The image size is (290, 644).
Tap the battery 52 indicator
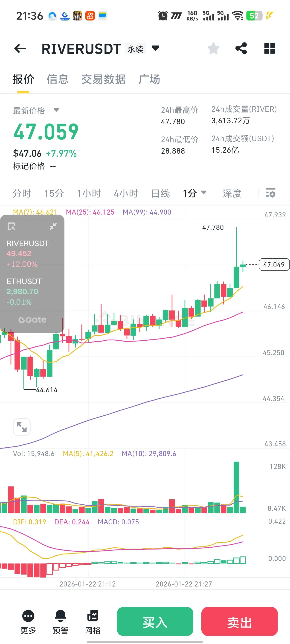click(x=255, y=16)
